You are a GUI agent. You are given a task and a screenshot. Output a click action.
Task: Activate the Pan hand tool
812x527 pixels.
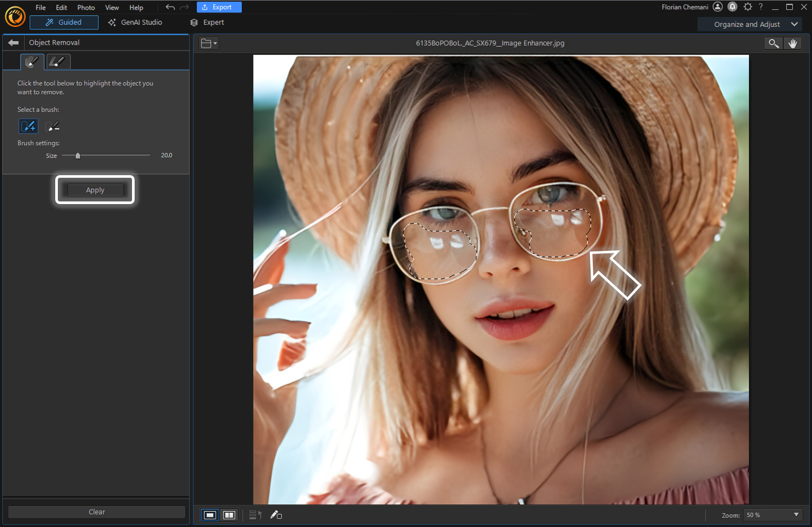[793, 43]
